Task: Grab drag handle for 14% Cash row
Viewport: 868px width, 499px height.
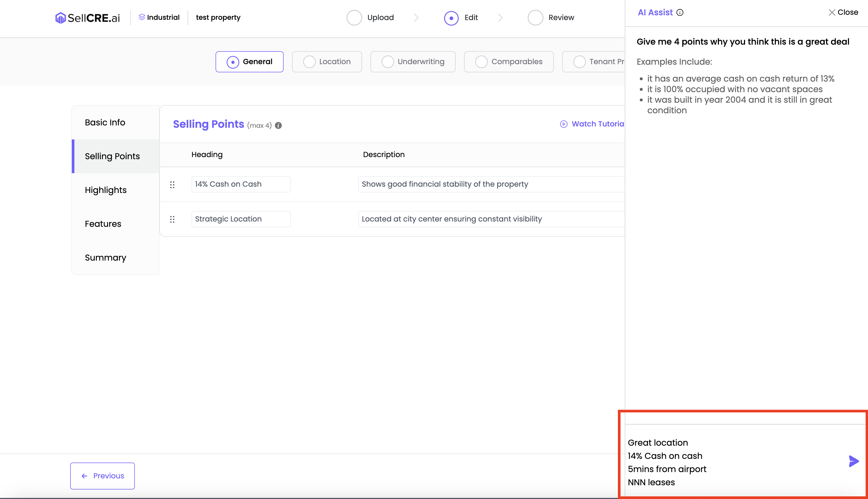Action: click(x=172, y=185)
